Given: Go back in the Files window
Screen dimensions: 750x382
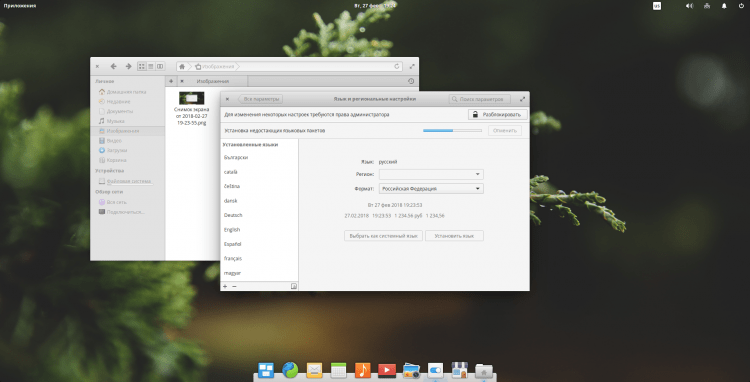Looking at the screenshot, I should pos(113,66).
